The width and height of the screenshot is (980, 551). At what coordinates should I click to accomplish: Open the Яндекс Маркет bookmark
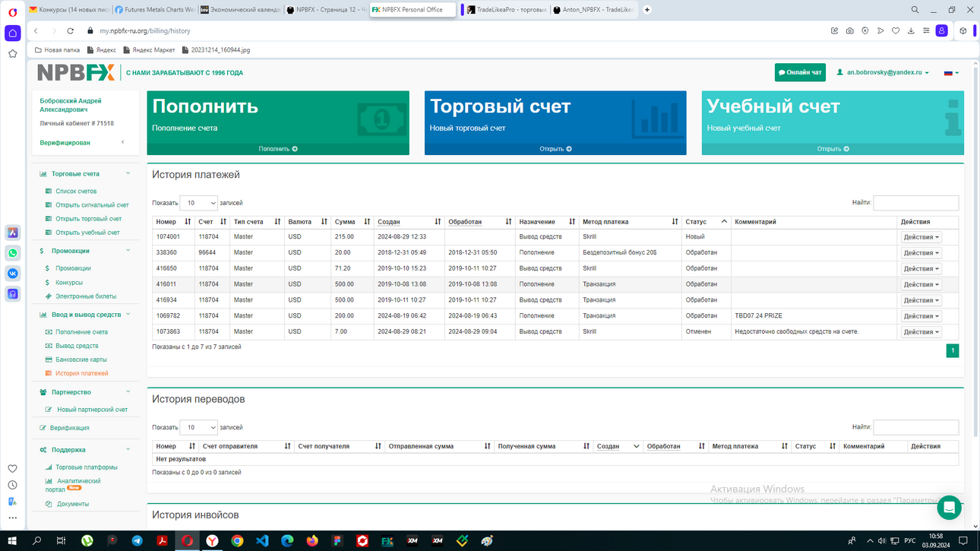coord(149,50)
